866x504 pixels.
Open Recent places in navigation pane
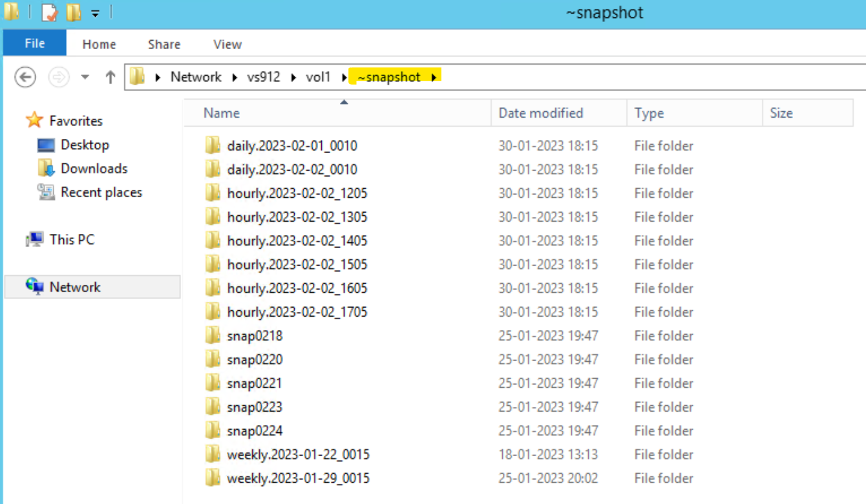click(101, 193)
